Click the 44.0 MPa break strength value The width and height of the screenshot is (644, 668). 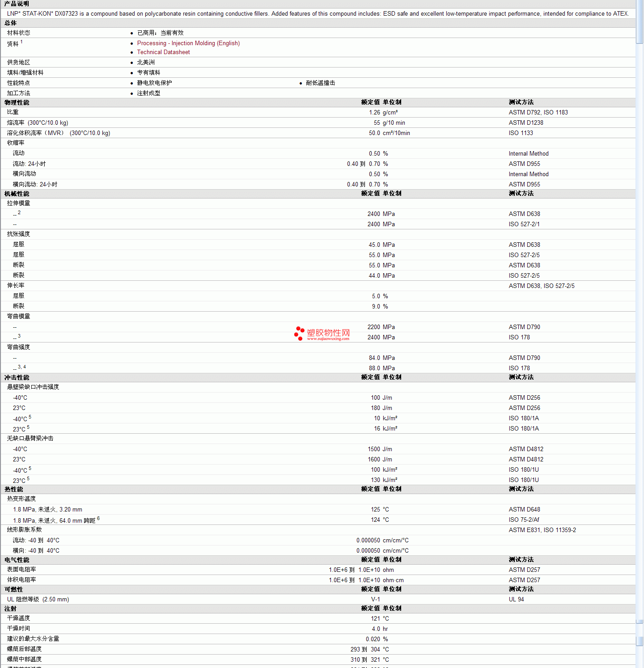click(x=381, y=276)
